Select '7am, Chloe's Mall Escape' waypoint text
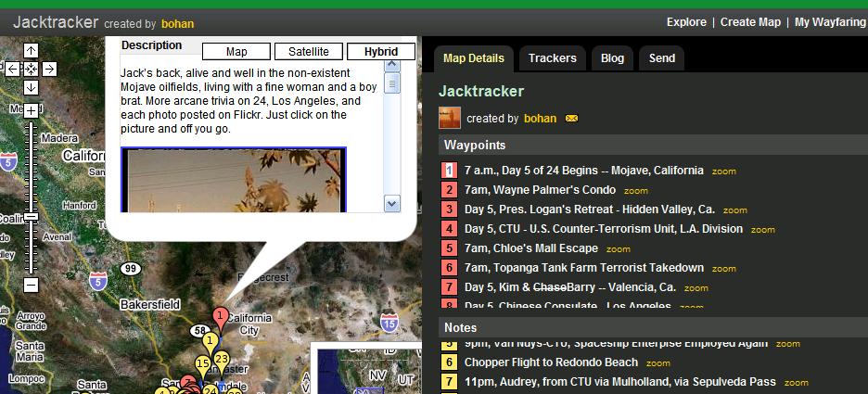The height and width of the screenshot is (394, 868). coord(531,248)
